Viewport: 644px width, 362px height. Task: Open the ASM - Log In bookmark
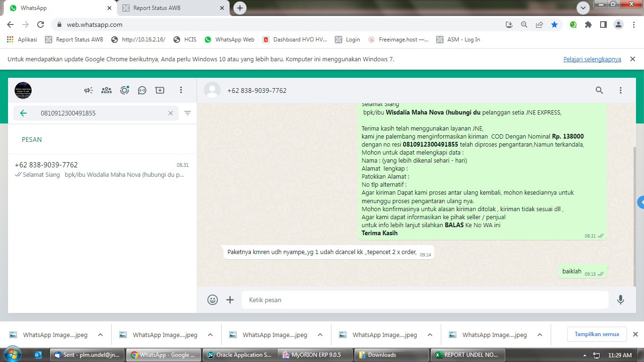[458, 40]
